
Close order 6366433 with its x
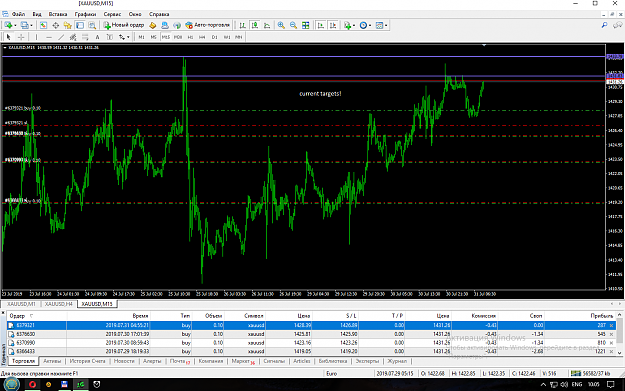(x=611, y=352)
